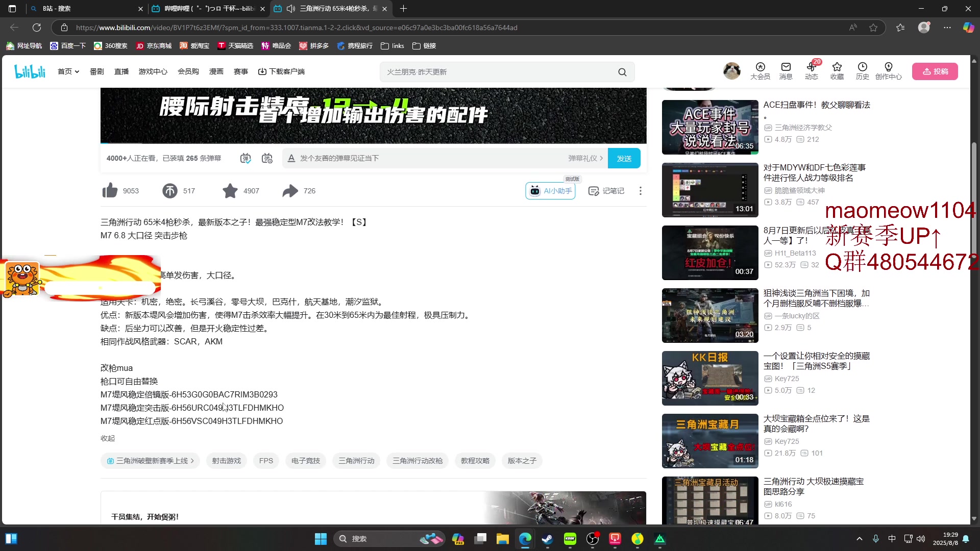Open 消息 messages icon
980x551 pixels.
[786, 71]
